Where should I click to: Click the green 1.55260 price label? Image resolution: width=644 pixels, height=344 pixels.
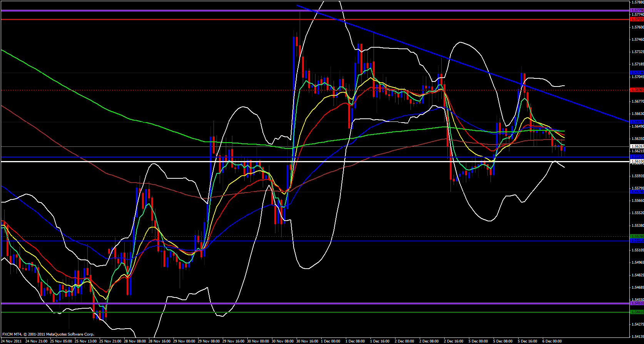[x=637, y=236]
